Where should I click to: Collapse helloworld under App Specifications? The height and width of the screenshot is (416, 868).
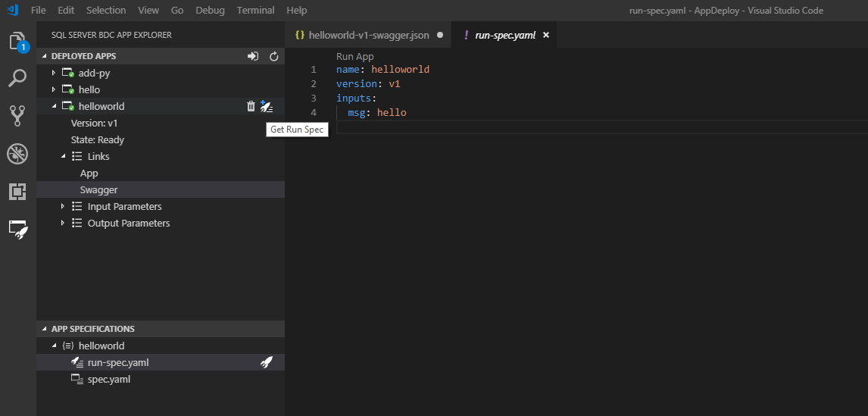pyautogui.click(x=54, y=346)
